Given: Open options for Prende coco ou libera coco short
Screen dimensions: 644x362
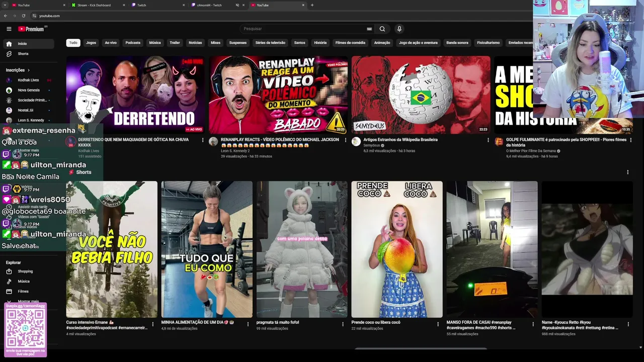Looking at the screenshot, I should tap(438, 324).
